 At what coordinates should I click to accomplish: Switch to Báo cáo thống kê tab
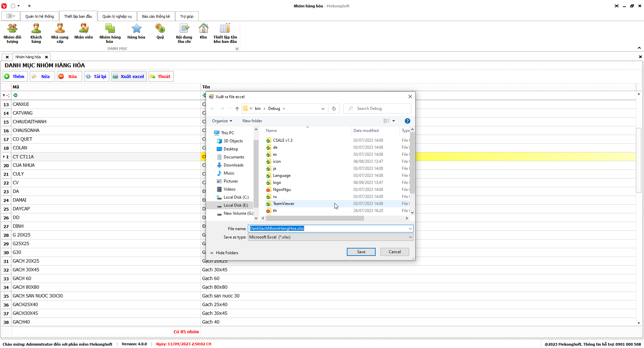click(x=156, y=16)
